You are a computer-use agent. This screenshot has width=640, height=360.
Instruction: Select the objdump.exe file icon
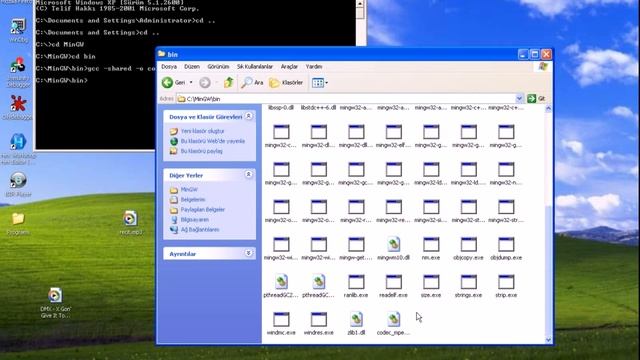click(x=506, y=244)
